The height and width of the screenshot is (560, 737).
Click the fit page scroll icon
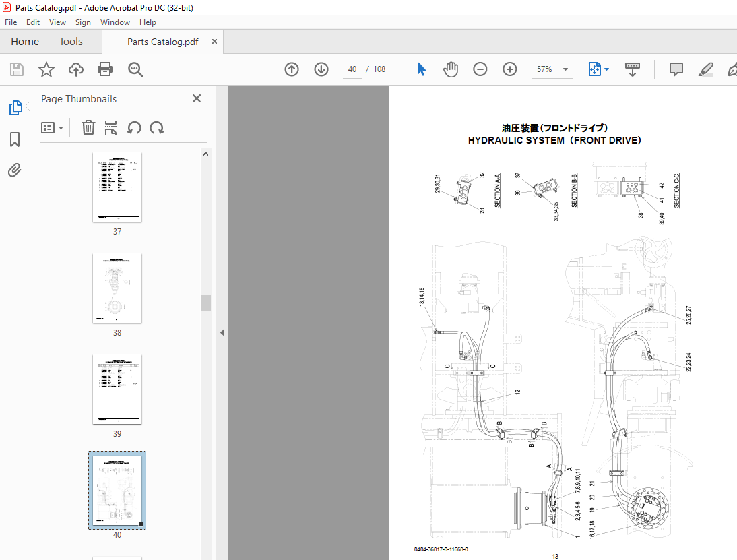pyautogui.click(x=595, y=69)
